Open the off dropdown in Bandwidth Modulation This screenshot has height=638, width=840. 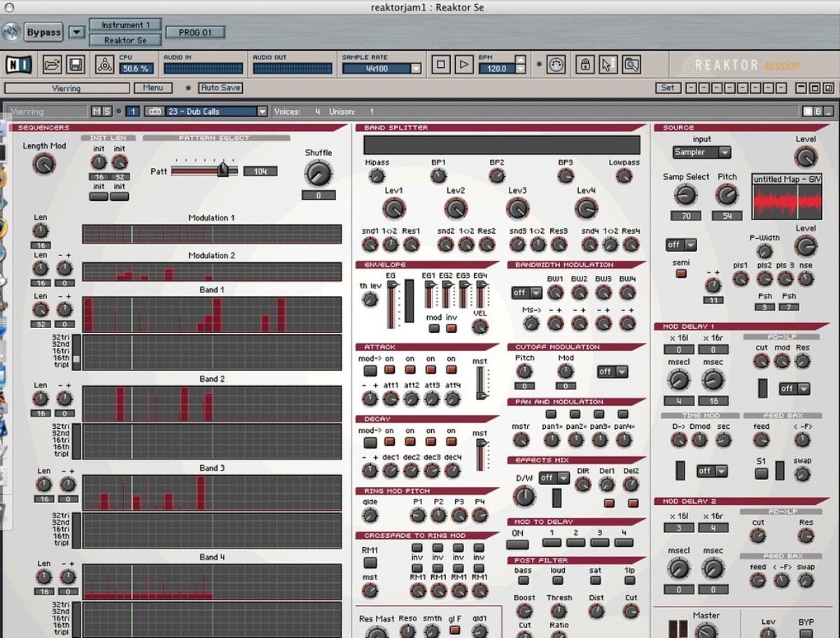tap(526, 293)
